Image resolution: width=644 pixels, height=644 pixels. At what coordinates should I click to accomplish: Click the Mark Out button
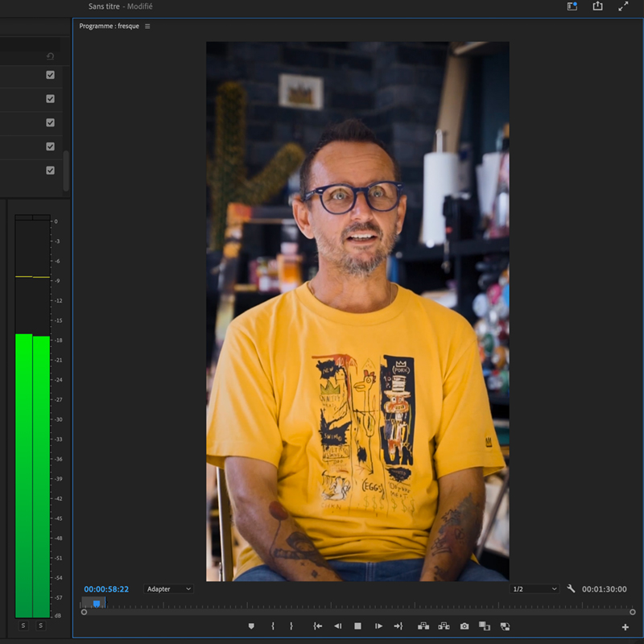tap(291, 626)
